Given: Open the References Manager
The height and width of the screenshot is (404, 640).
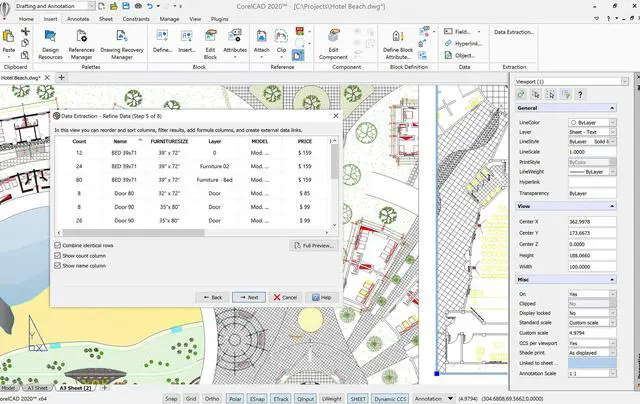Looking at the screenshot, I should [81, 44].
